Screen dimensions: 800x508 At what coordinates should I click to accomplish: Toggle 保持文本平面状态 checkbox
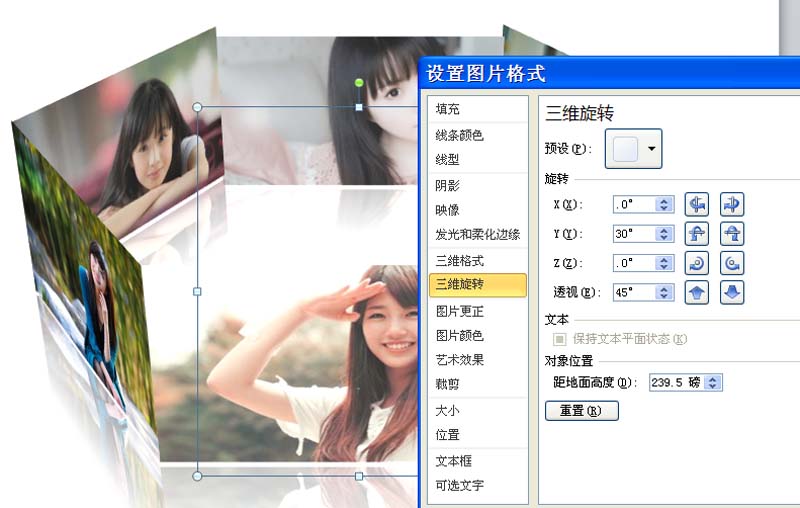pyautogui.click(x=560, y=339)
